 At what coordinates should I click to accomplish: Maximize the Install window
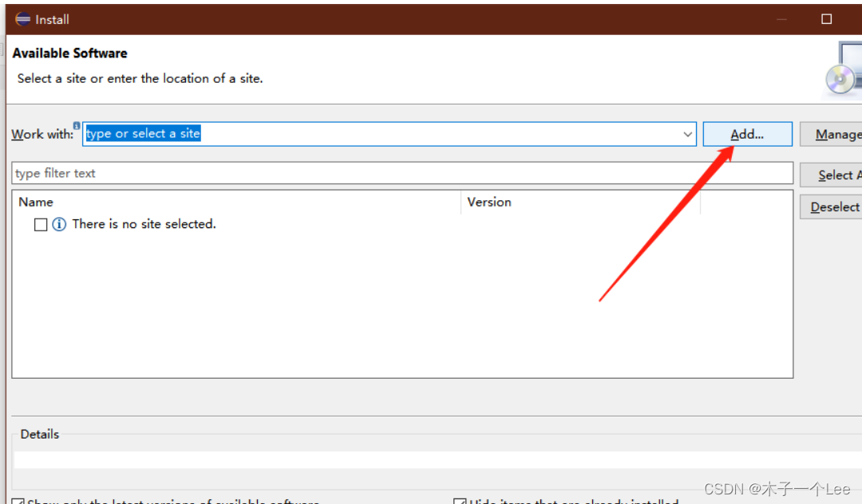826,19
